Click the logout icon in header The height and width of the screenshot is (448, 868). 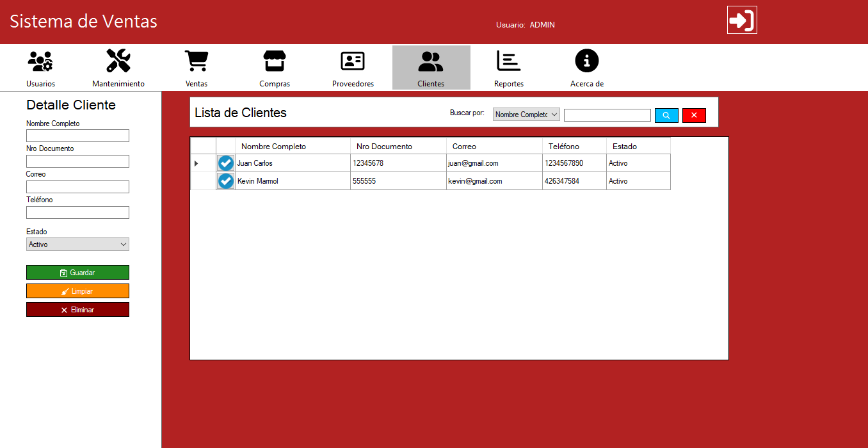[x=742, y=20]
